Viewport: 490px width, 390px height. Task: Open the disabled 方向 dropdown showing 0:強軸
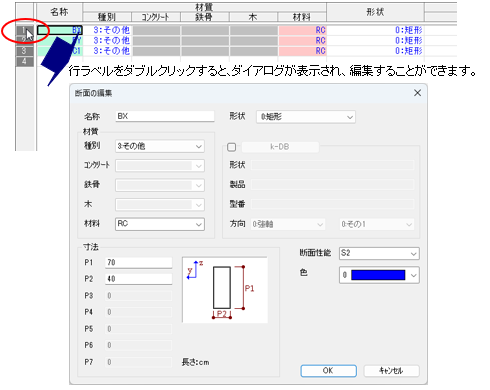pos(288,224)
